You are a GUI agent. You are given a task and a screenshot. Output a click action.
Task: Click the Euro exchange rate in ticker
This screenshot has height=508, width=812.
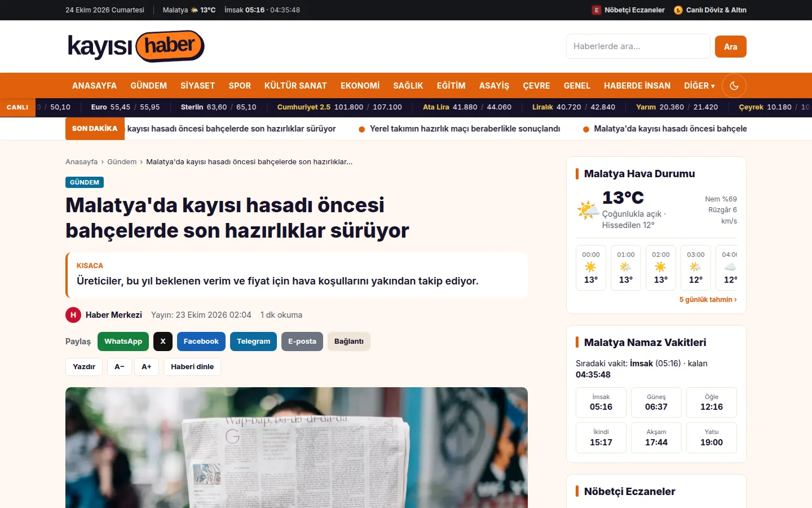[125, 107]
